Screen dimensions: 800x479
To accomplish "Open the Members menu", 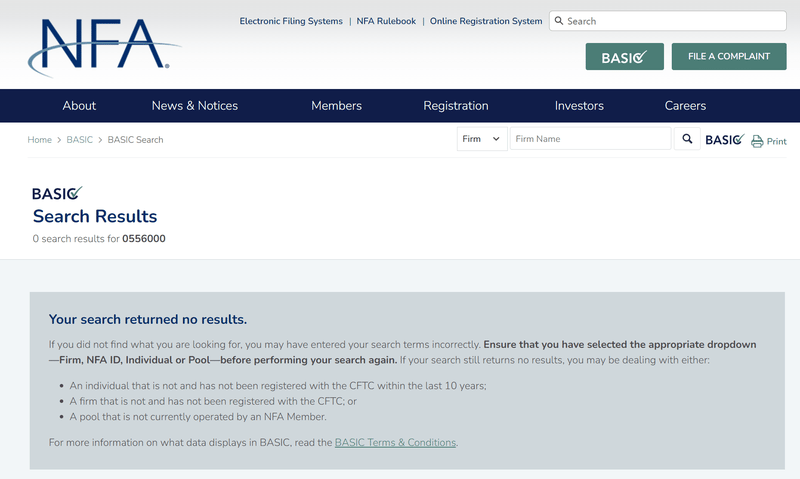I will coord(336,106).
